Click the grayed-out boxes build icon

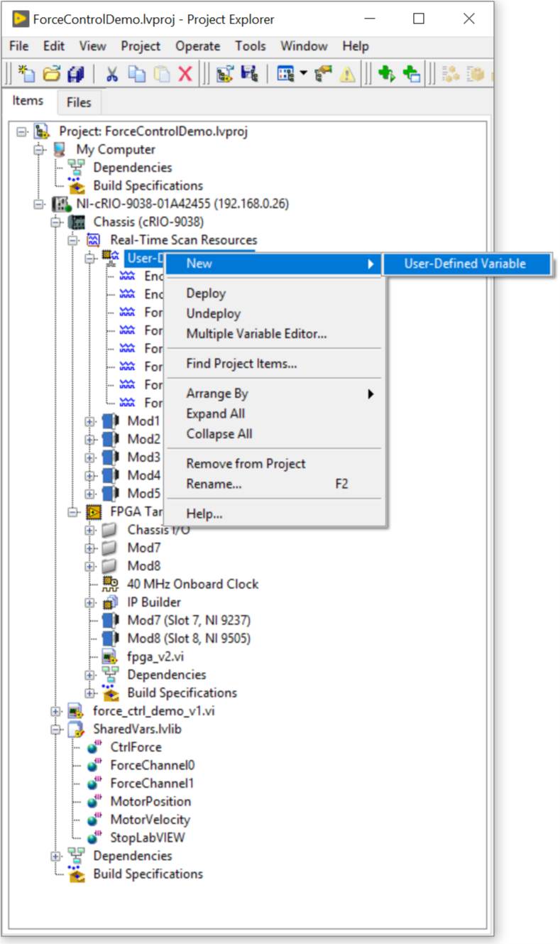(450, 74)
